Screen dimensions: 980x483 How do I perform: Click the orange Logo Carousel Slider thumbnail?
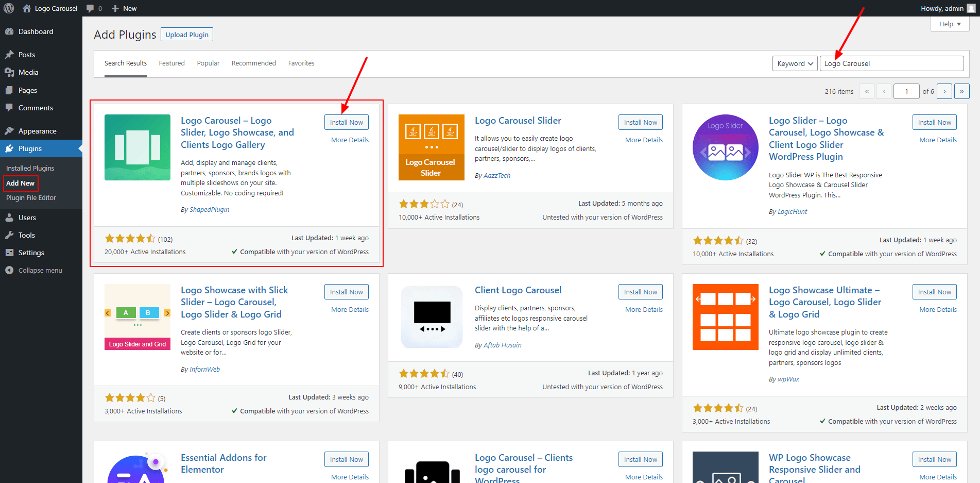click(x=432, y=147)
